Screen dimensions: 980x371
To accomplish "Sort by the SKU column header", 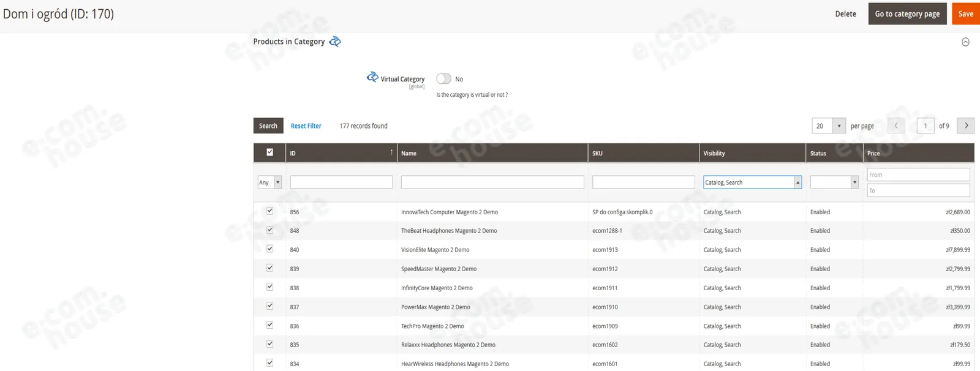I will tap(644, 153).
